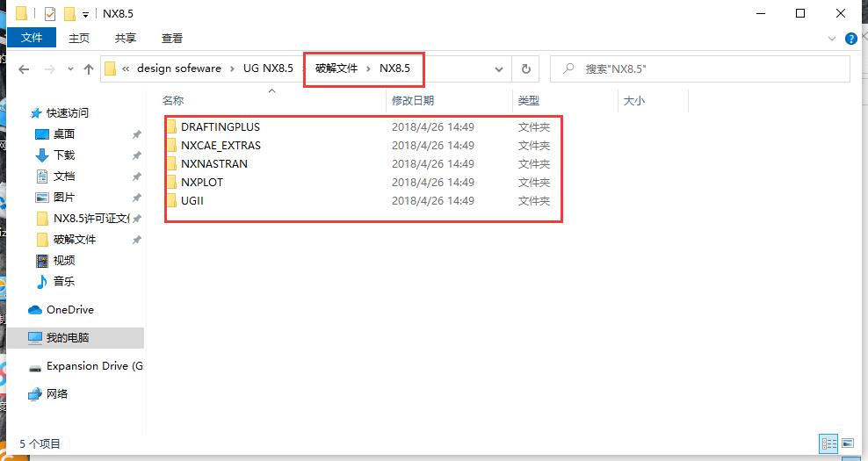868x461 pixels.
Task: Open recent locations dropdown arrow
Action: tap(70, 69)
